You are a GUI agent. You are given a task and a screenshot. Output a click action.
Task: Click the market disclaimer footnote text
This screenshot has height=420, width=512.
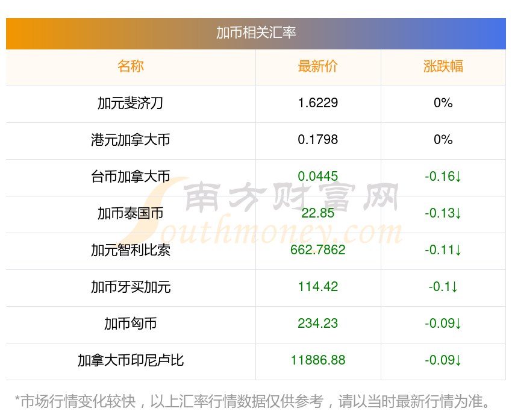[x=255, y=401]
